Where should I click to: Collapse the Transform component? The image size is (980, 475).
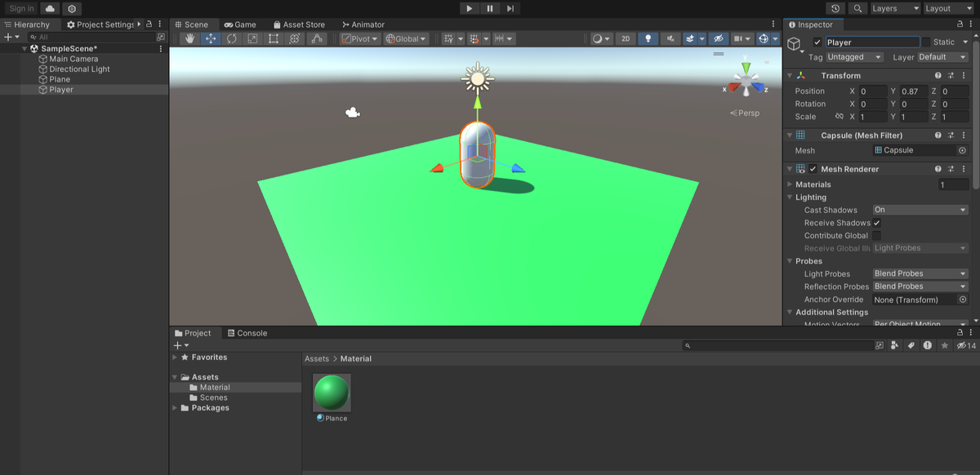pos(790,76)
